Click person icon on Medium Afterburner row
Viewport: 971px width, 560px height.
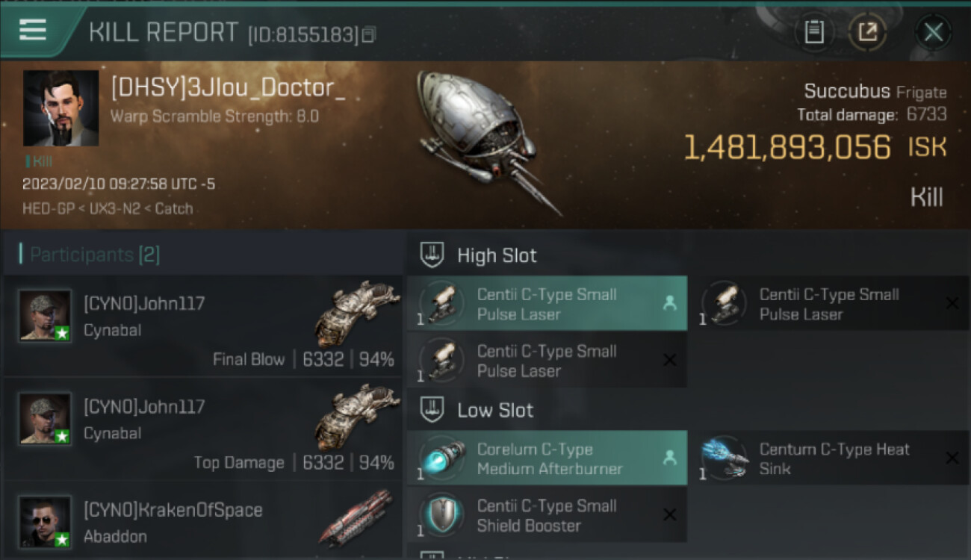click(670, 458)
